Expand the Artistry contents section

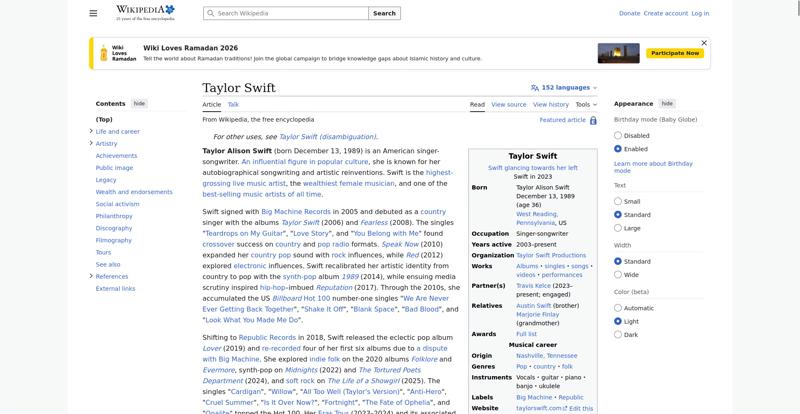(x=91, y=143)
